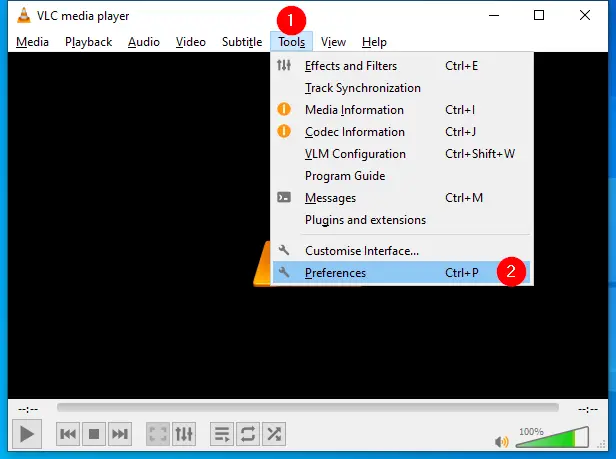Open the Video menu
The image size is (616, 459).
point(191,42)
